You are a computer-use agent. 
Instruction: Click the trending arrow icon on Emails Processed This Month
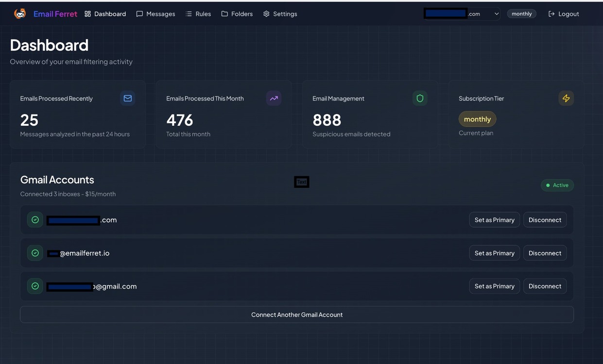point(274,98)
